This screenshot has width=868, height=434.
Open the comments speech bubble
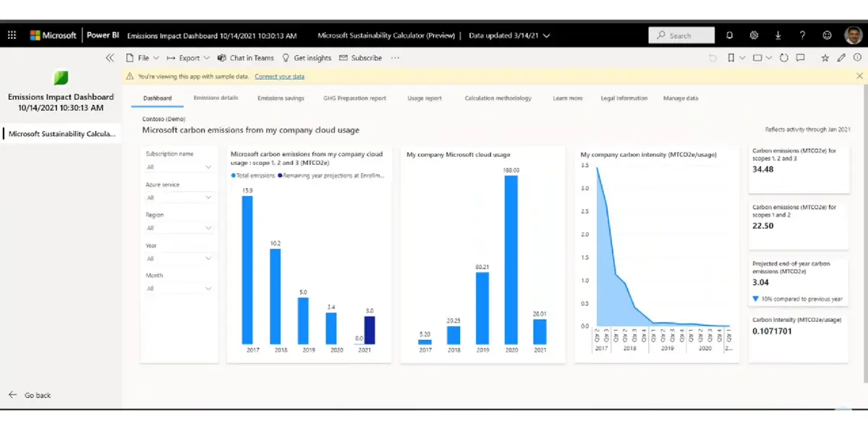tap(801, 58)
